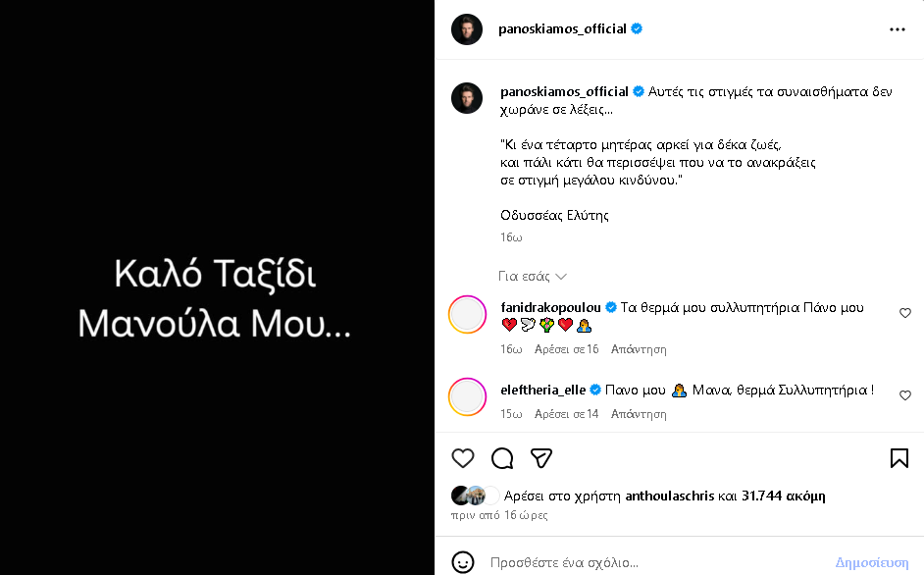Click the heart icon to like the post
The height and width of the screenshot is (575, 924).
pos(463,458)
